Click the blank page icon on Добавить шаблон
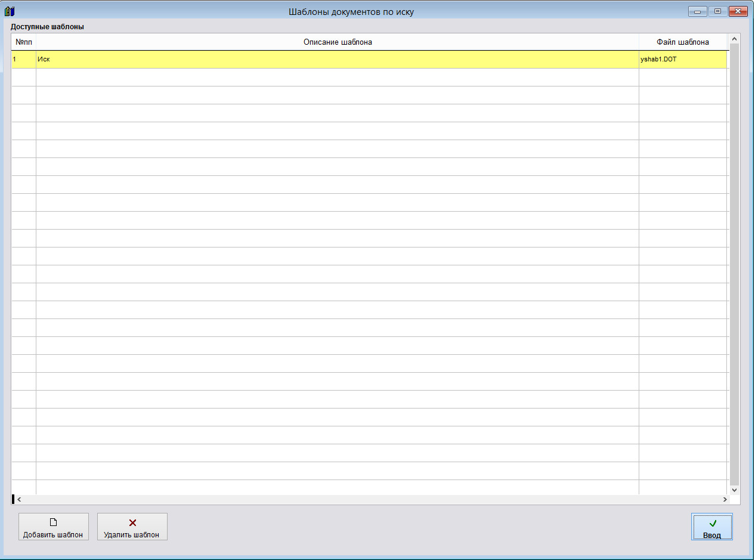The height and width of the screenshot is (560, 755). [53, 522]
